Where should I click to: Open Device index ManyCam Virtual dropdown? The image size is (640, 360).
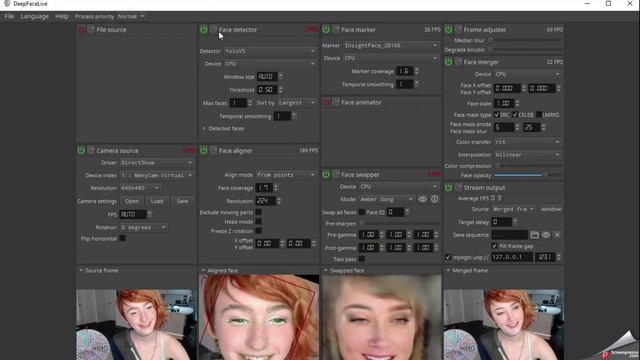click(x=156, y=175)
